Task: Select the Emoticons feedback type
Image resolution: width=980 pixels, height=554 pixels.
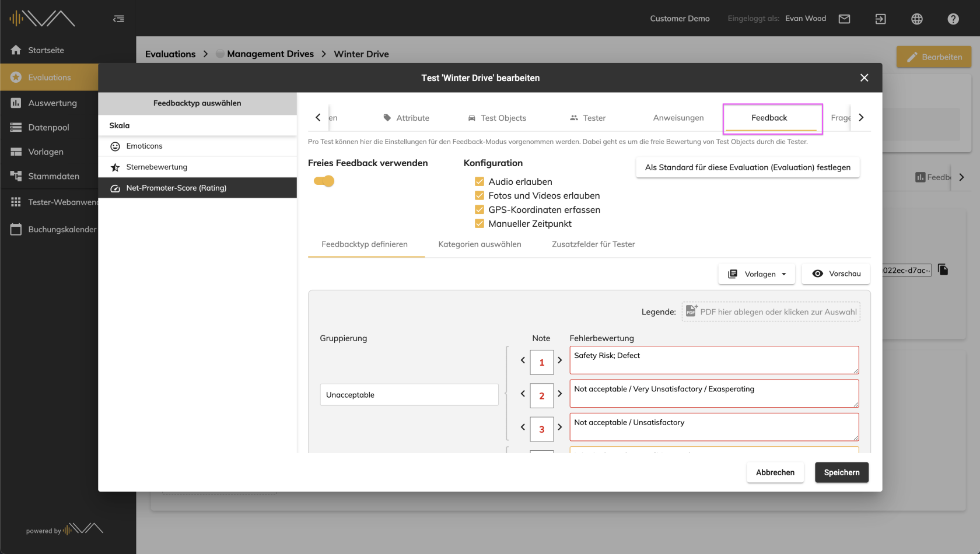Action: (197, 146)
